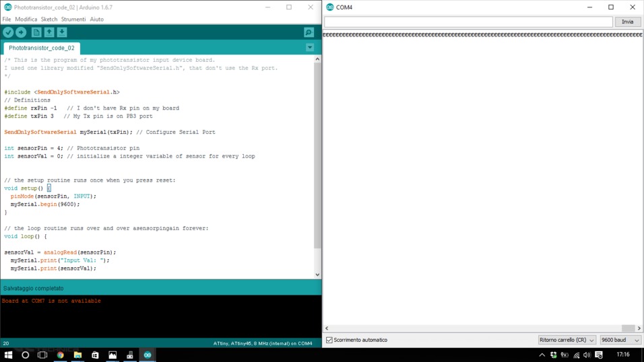Image resolution: width=644 pixels, height=362 pixels.
Task: Open the File menu
Action: tap(7, 20)
